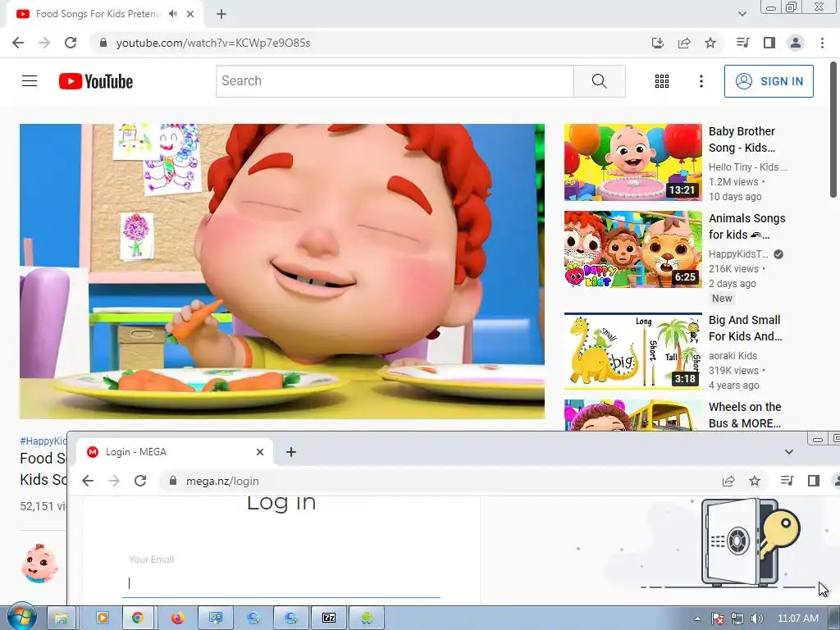This screenshot has width=840, height=630.
Task: Open the 7-Zip taskbar button
Action: click(x=329, y=619)
